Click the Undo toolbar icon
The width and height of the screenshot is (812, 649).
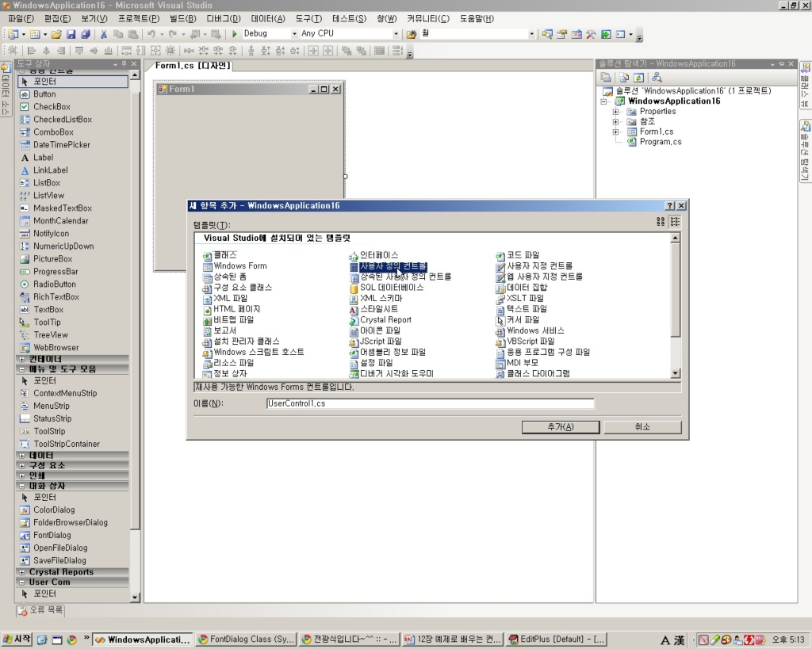click(x=151, y=34)
